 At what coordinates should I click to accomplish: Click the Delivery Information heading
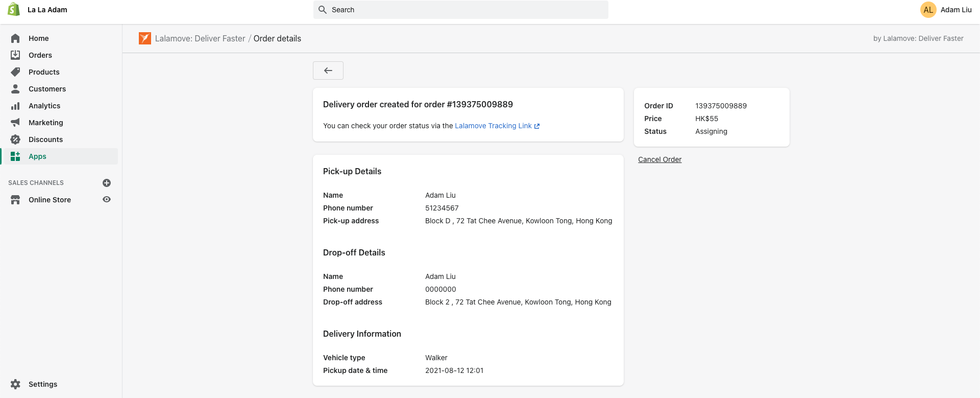tap(362, 334)
